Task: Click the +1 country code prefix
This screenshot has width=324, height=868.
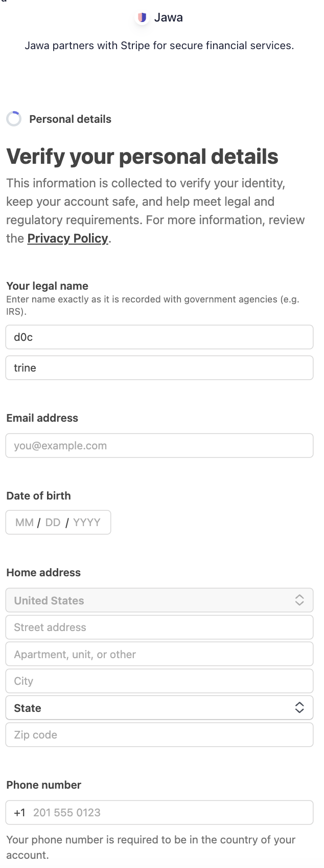Action: point(19,812)
